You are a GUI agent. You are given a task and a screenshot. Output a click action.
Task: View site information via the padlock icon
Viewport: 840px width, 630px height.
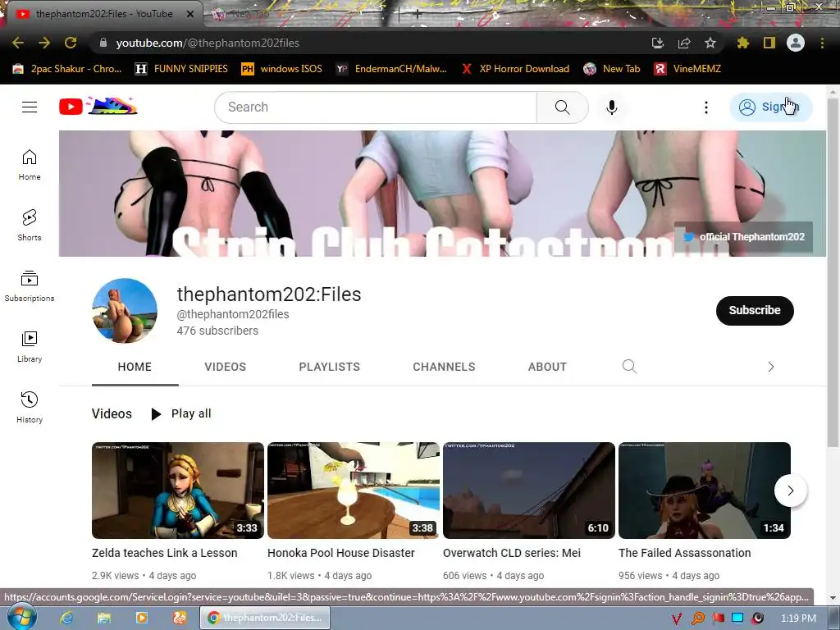(103, 43)
